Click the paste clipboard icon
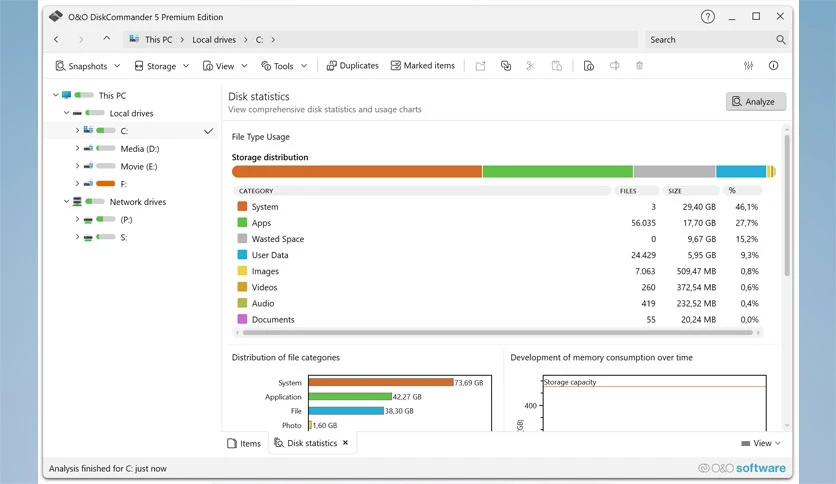836x484 pixels. pos(557,66)
